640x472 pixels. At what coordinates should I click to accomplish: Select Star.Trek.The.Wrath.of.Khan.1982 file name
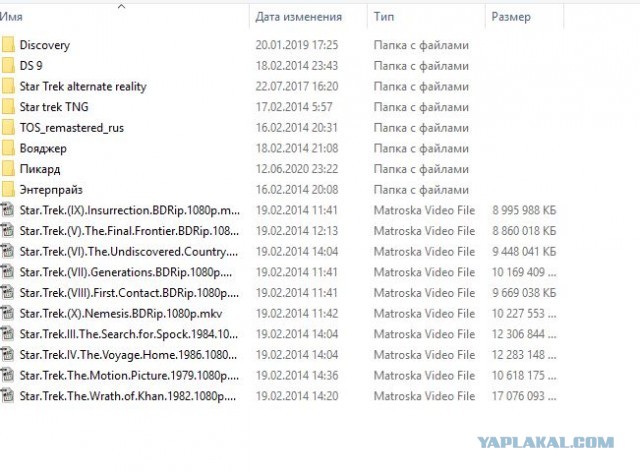click(x=128, y=396)
